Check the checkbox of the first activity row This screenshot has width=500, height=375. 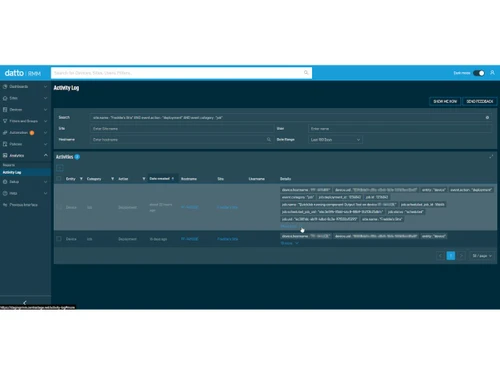pyautogui.click(x=59, y=207)
